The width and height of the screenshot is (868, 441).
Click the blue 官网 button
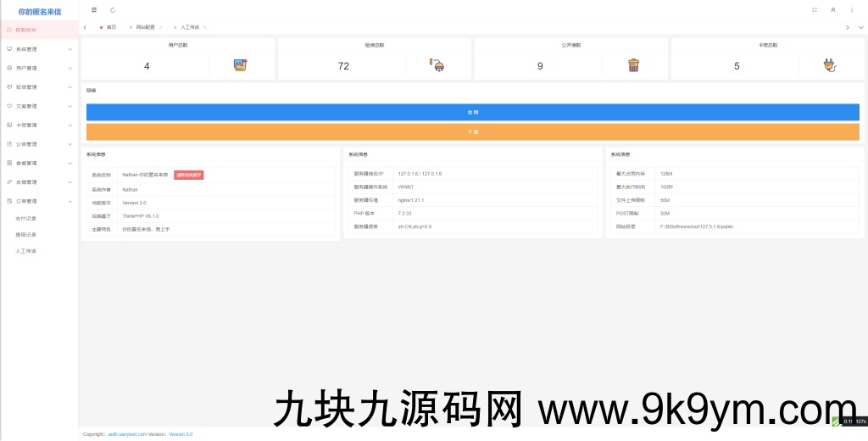[473, 112]
